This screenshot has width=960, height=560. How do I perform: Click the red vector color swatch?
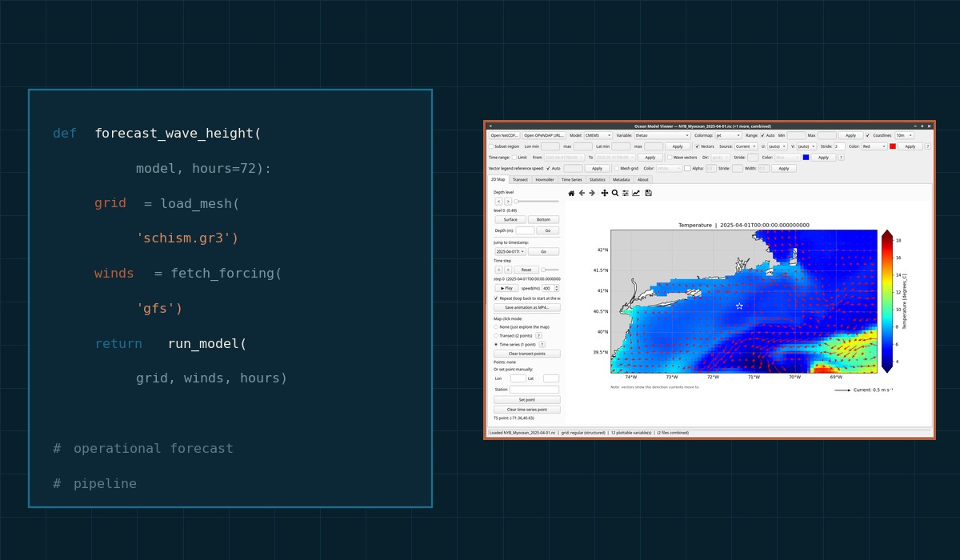[893, 146]
